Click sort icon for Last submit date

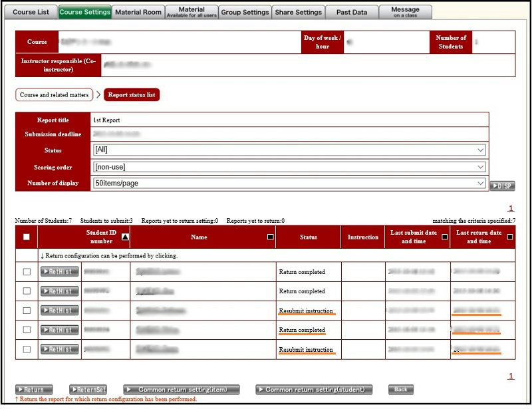[444, 237]
